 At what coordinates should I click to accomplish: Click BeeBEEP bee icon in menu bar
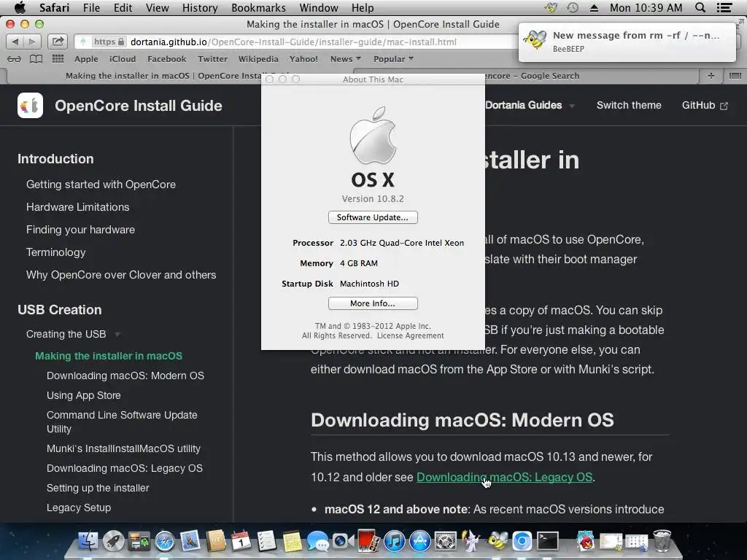(551, 7)
